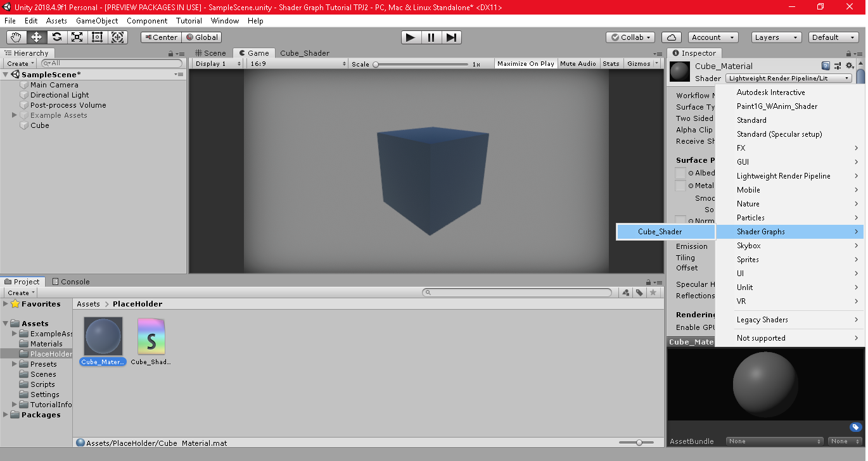Expand the Packages folder

(6, 415)
